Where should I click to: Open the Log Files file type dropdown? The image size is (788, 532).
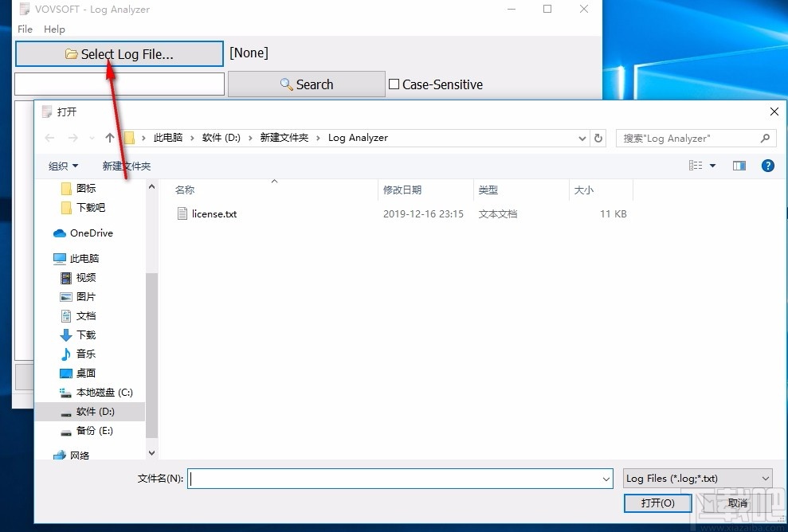click(696, 478)
